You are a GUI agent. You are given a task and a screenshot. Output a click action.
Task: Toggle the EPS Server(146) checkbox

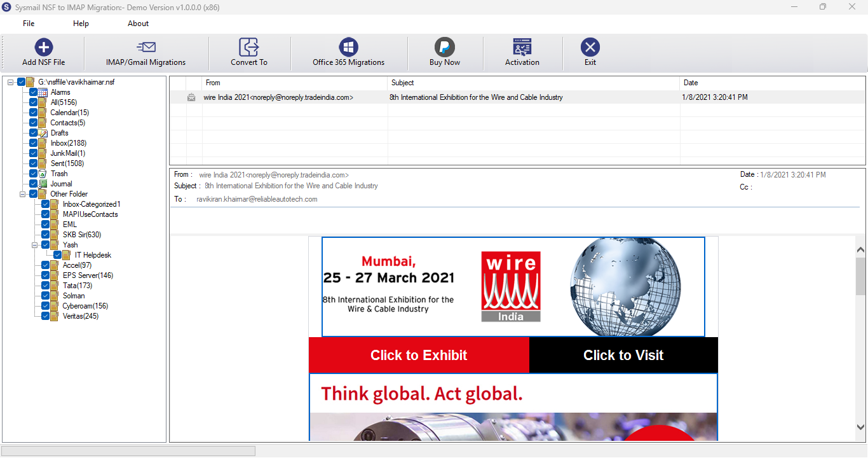(x=46, y=275)
